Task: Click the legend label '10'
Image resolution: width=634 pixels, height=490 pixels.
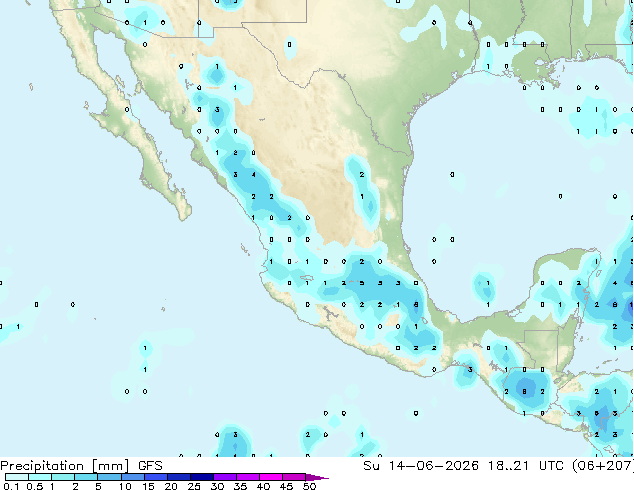Action: [125, 486]
